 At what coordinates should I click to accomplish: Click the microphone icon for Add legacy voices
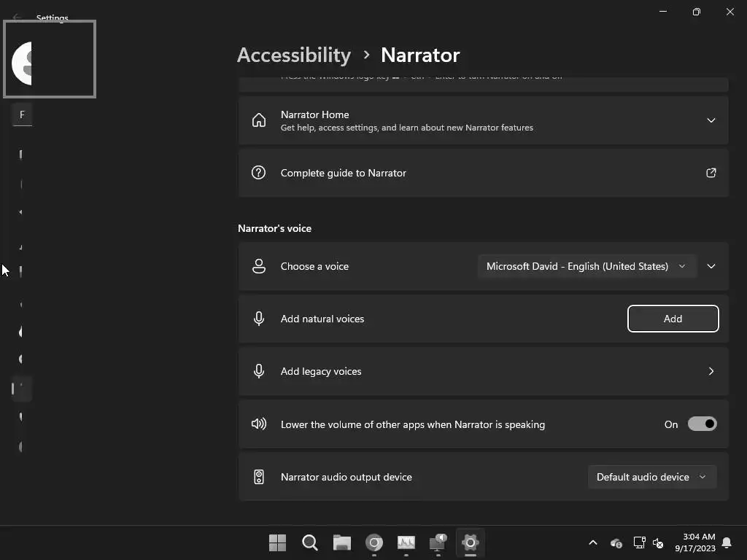259,371
